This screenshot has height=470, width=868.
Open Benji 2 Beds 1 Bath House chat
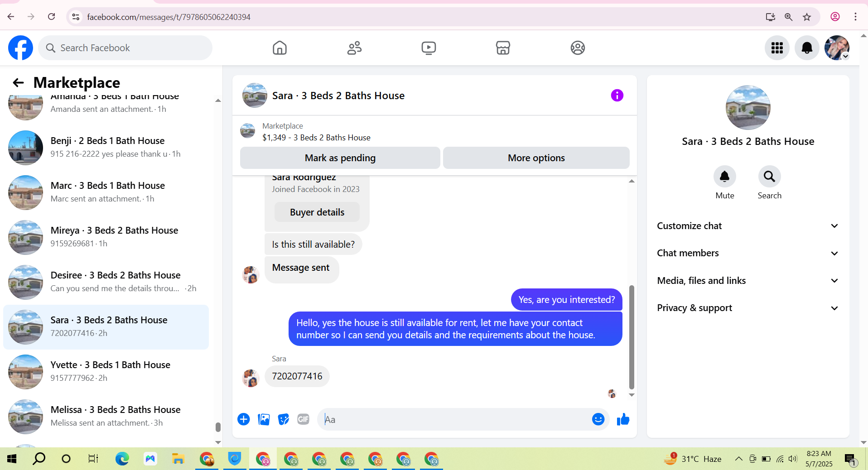point(106,147)
